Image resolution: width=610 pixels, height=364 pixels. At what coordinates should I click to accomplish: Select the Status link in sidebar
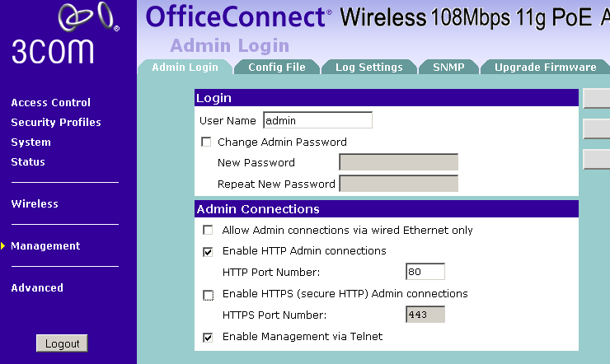pyautogui.click(x=28, y=162)
